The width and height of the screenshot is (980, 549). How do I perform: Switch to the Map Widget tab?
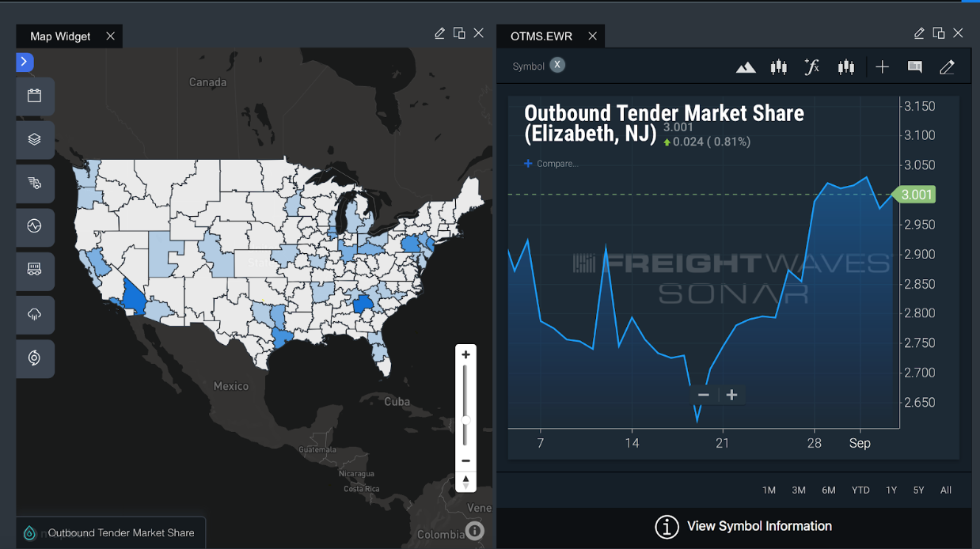[60, 36]
